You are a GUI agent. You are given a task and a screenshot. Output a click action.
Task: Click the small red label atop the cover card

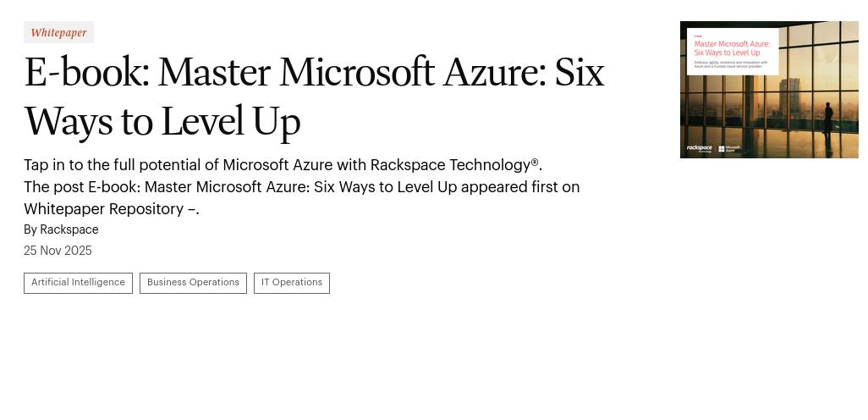pos(698,36)
